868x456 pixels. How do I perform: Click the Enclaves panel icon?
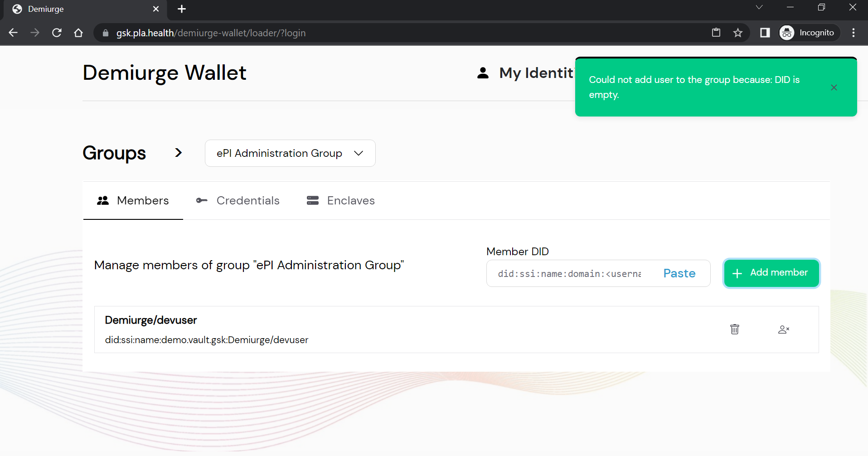tap(313, 200)
